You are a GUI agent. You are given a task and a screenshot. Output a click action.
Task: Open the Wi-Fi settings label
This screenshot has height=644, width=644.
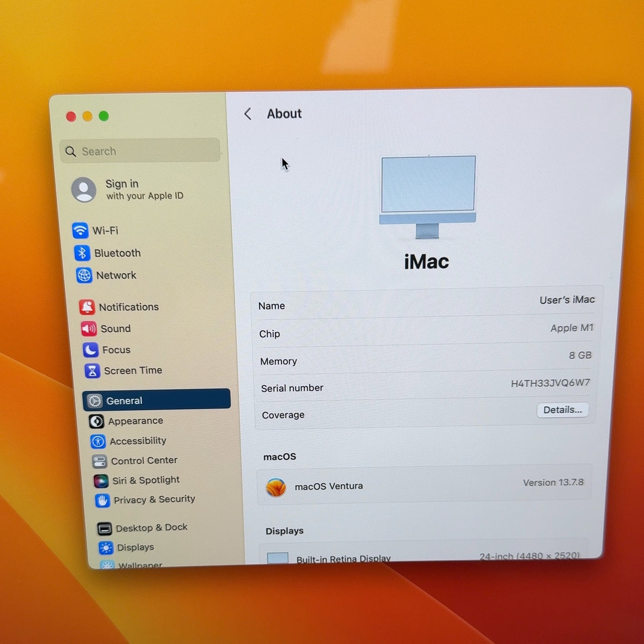tap(105, 231)
